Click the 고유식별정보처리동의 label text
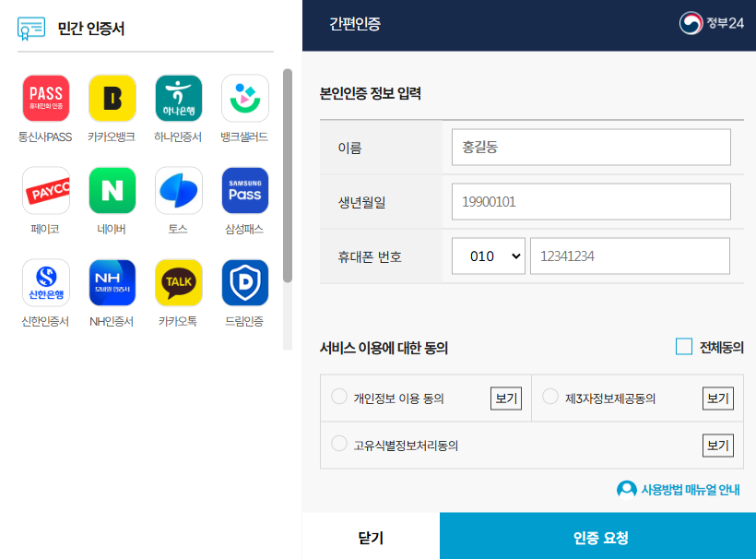The image size is (756, 559). tap(406, 446)
